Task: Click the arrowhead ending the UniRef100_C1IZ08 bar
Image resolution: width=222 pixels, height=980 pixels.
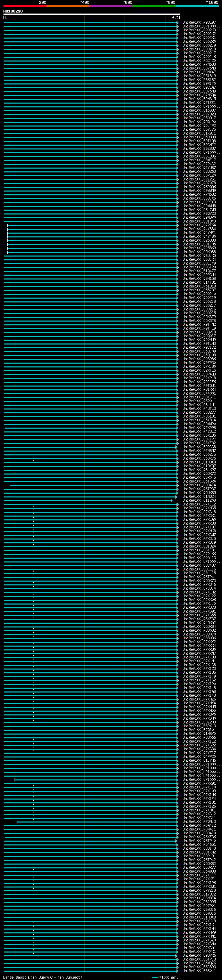Action: 171,501
